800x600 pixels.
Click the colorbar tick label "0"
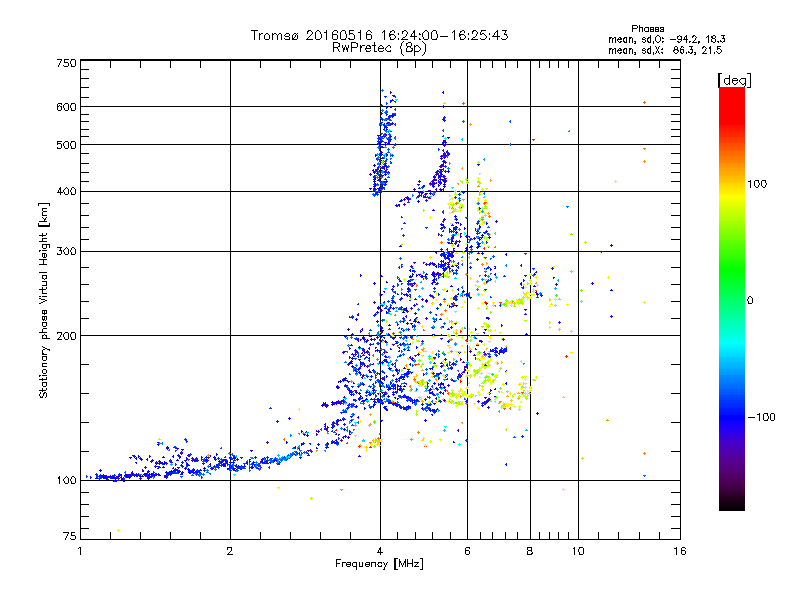click(x=749, y=301)
